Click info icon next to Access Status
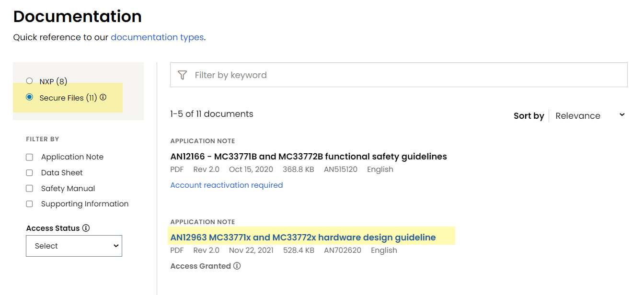The image size is (644, 295). click(86, 228)
